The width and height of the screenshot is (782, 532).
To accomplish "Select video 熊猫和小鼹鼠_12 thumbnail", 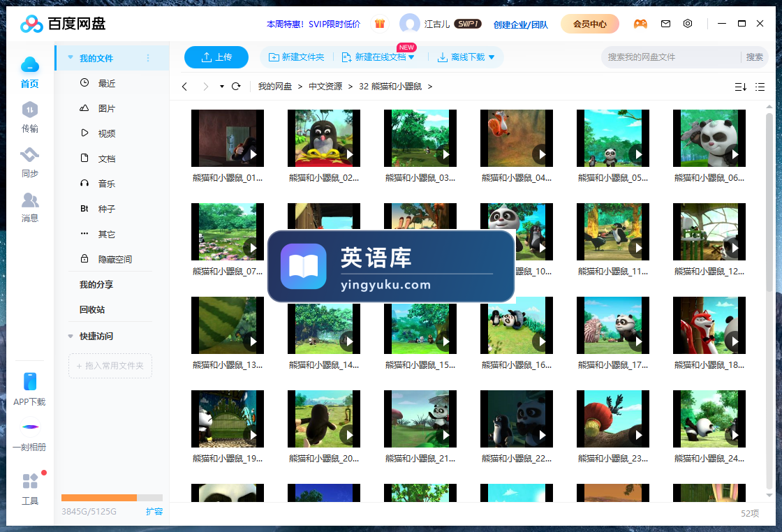I will click(x=709, y=232).
